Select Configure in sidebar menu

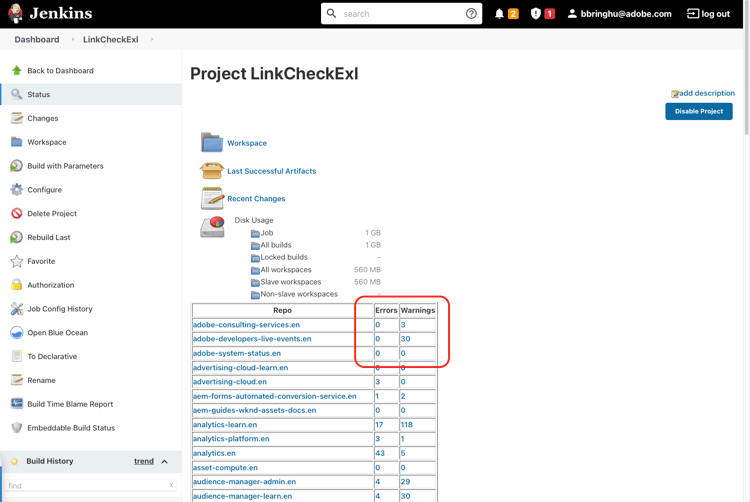click(x=44, y=190)
